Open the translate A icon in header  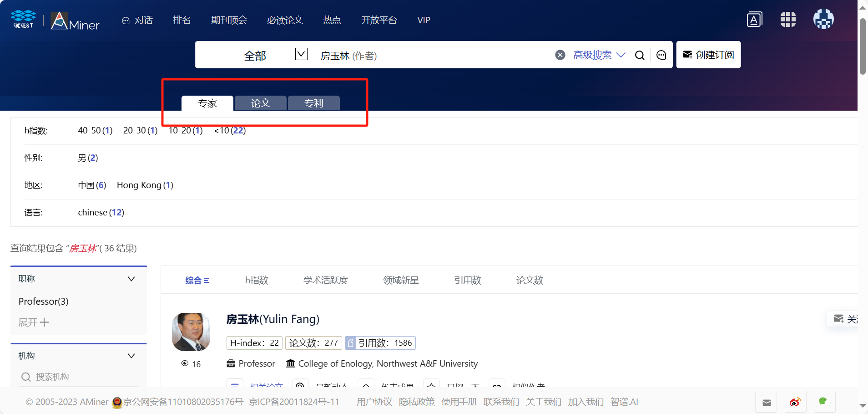(754, 20)
